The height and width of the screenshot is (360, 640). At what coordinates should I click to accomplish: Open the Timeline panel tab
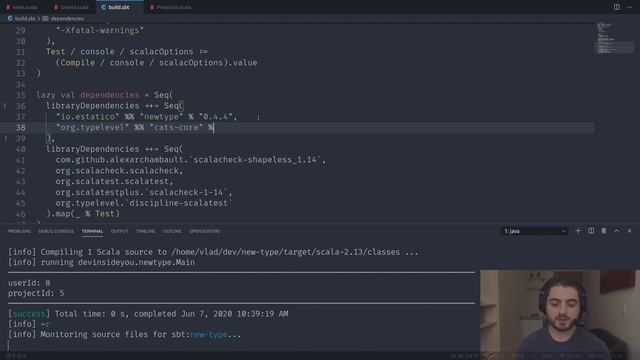click(x=145, y=231)
